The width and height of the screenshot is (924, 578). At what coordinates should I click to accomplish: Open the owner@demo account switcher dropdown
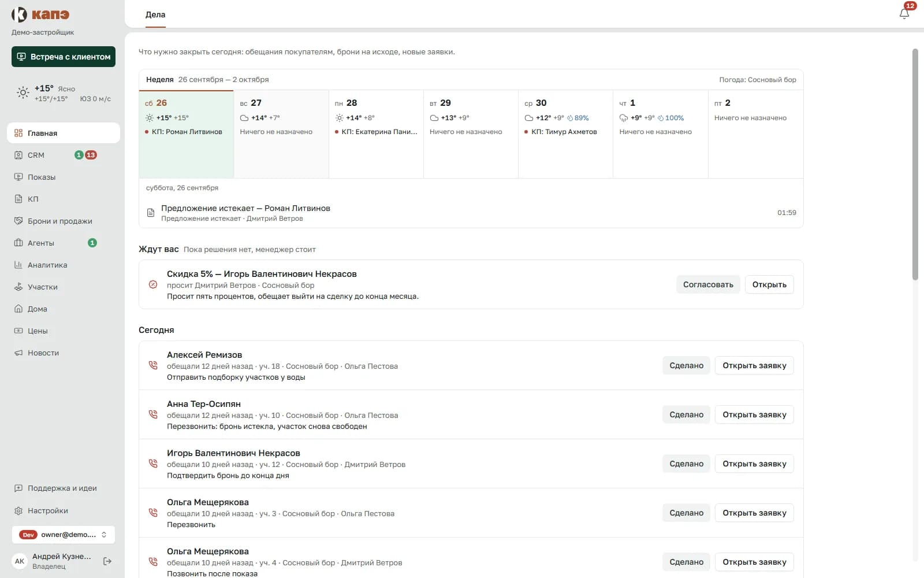[64, 535]
